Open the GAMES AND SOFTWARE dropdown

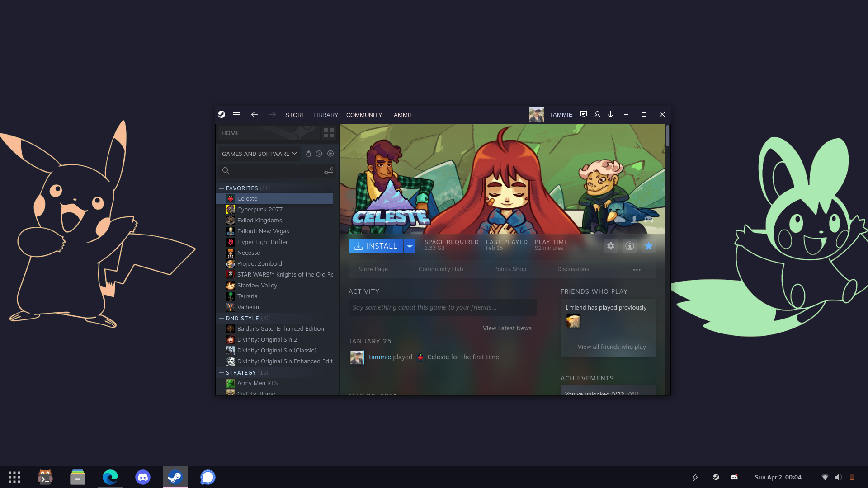coord(259,154)
